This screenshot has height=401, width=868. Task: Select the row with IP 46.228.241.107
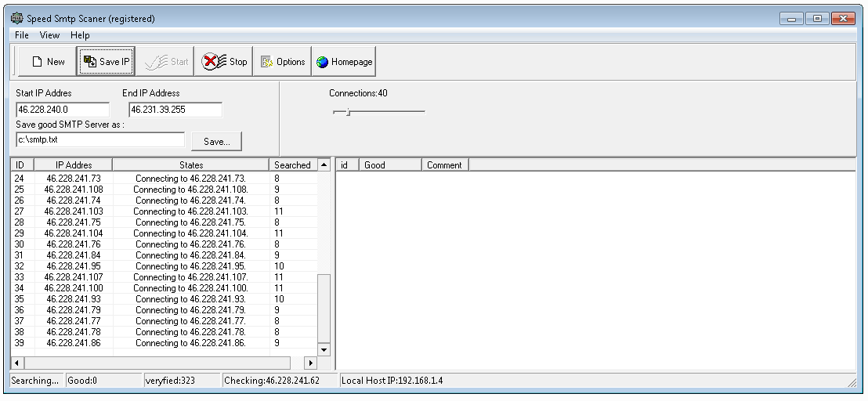(x=74, y=277)
